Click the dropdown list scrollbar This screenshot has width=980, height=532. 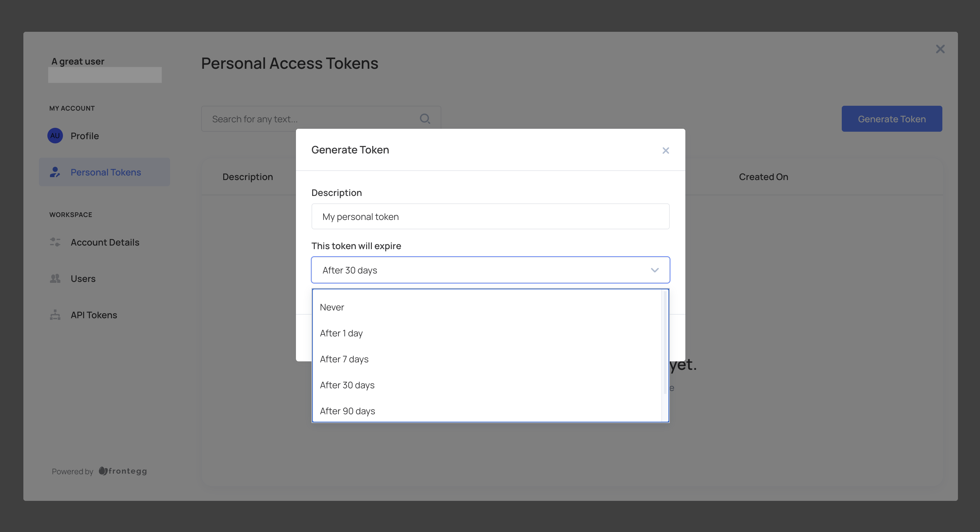(x=665, y=342)
